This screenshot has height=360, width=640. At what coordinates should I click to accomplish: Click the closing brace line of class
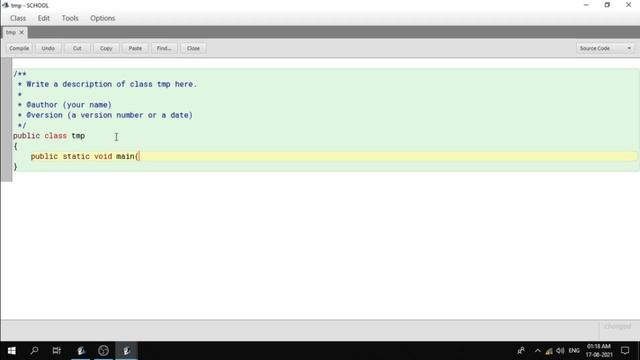pos(16,167)
